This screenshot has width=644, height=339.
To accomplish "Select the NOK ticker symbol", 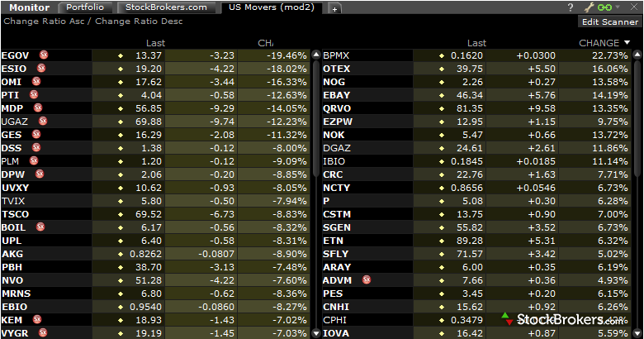I will click(x=334, y=134).
